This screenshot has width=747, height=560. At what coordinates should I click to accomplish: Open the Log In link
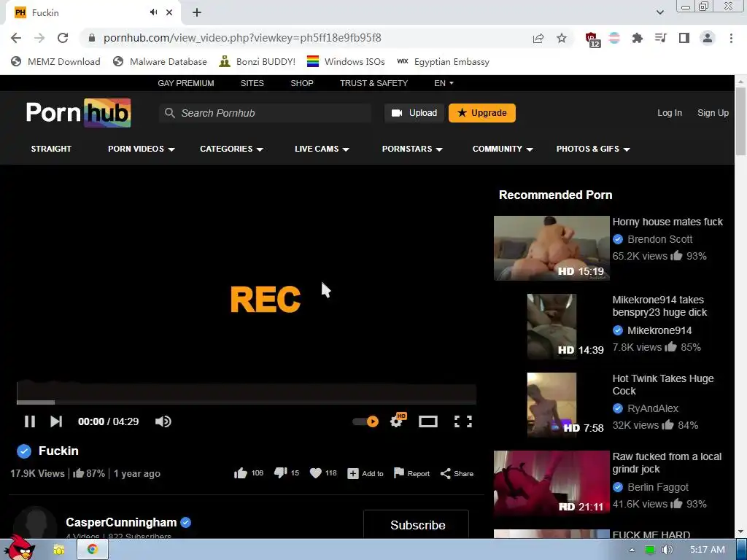coord(670,113)
